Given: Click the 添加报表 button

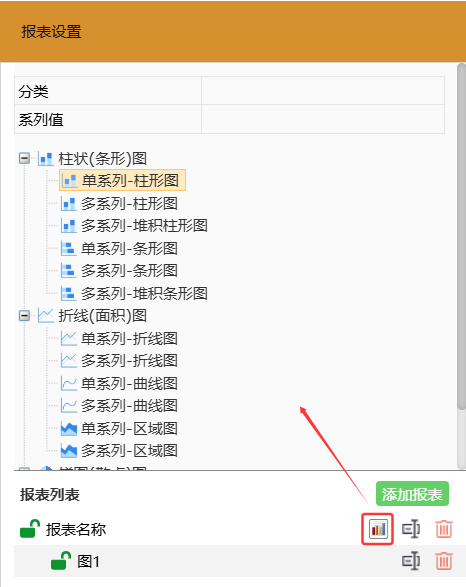Looking at the screenshot, I should click(x=412, y=494).
